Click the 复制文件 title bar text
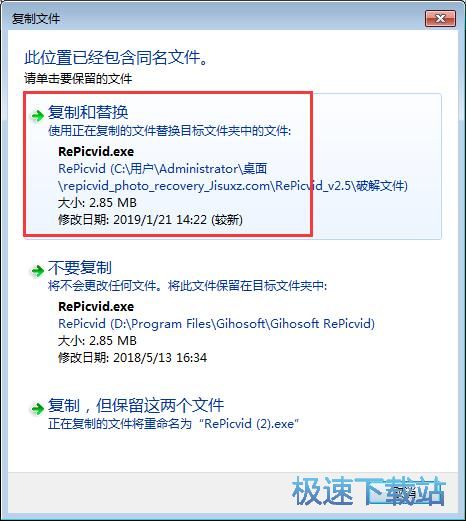The width and height of the screenshot is (466, 521). pyautogui.click(x=36, y=18)
